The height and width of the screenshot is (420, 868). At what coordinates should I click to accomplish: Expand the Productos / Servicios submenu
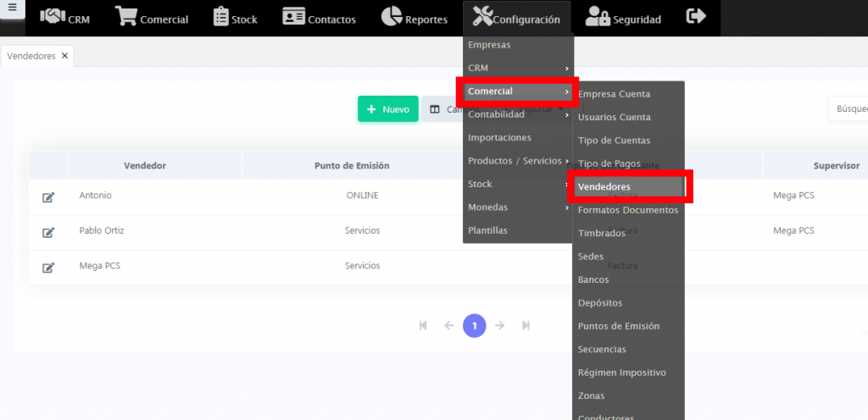517,161
